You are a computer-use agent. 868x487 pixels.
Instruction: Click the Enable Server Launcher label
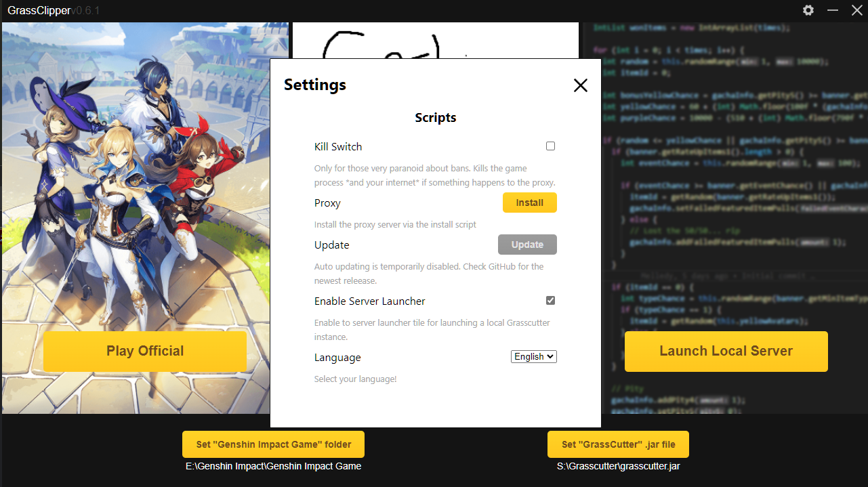pos(370,301)
